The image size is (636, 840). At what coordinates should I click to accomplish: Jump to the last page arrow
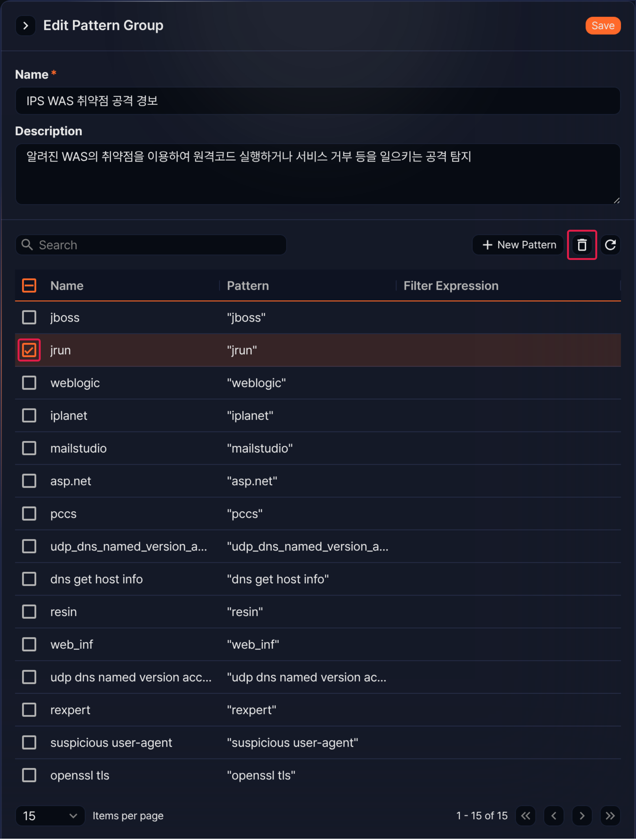coord(610,816)
